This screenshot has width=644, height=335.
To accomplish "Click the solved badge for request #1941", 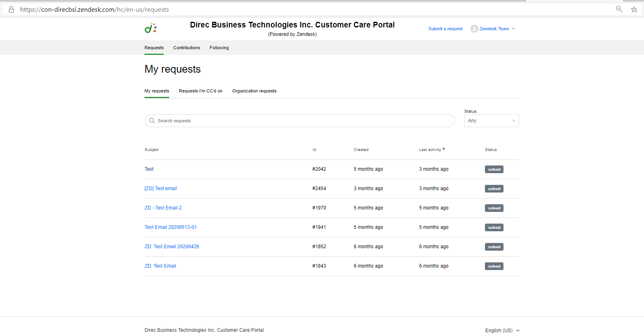I will [x=494, y=228].
